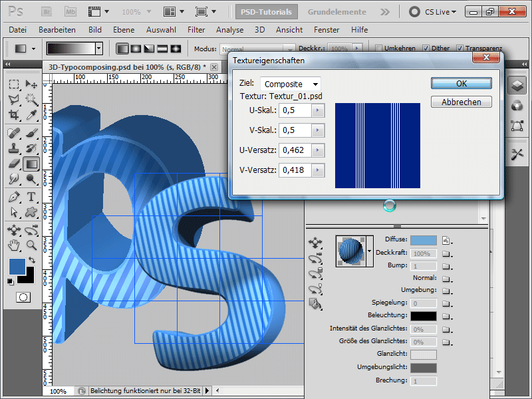Open the Diffuse color swatch
Screen dimensions: 532x399
424,241
